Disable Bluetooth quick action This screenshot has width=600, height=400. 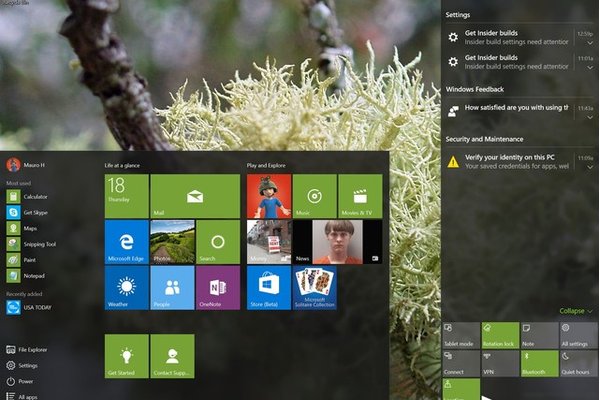click(x=540, y=364)
